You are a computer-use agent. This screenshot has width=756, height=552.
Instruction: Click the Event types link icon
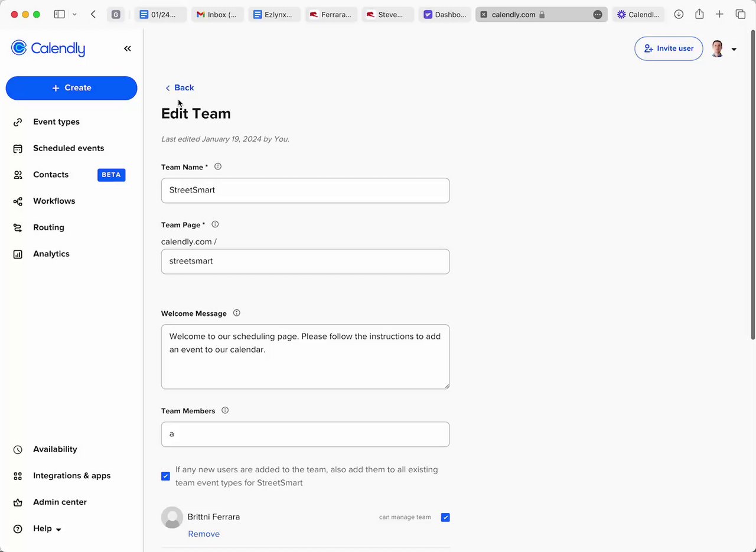click(18, 122)
